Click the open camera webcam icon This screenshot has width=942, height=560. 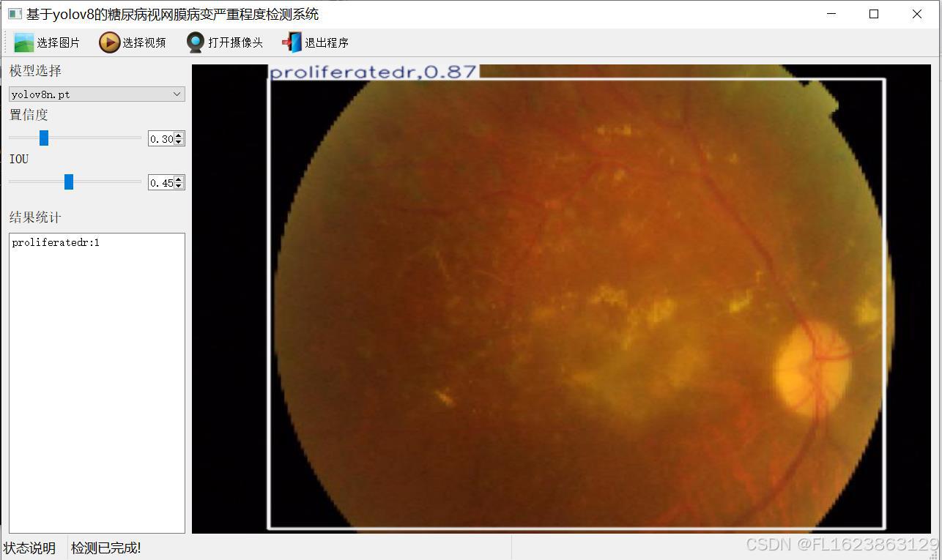pos(195,42)
